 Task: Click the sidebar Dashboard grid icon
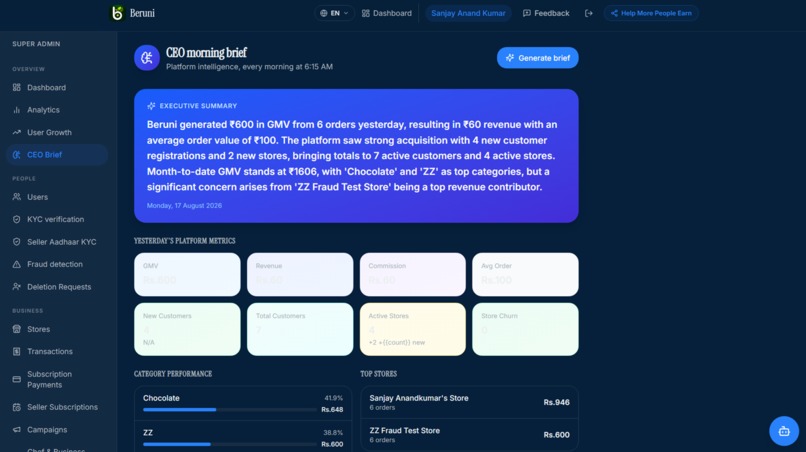coord(16,87)
